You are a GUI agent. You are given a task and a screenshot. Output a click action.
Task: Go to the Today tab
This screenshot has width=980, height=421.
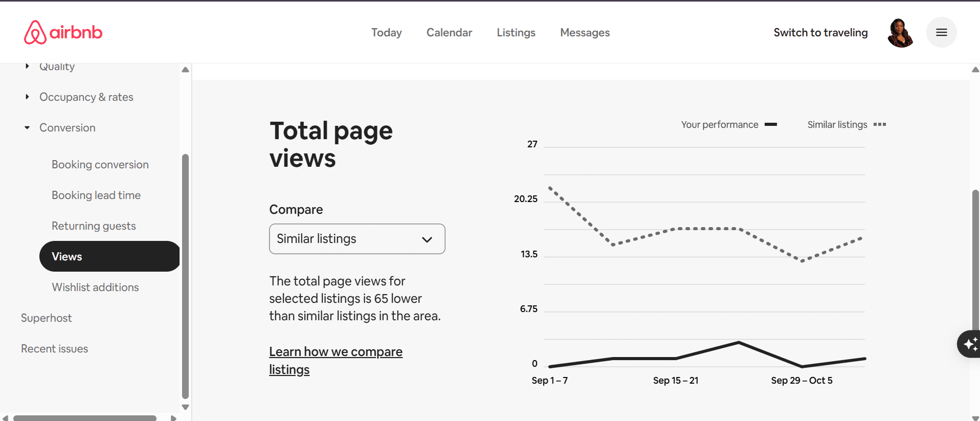[386, 32]
